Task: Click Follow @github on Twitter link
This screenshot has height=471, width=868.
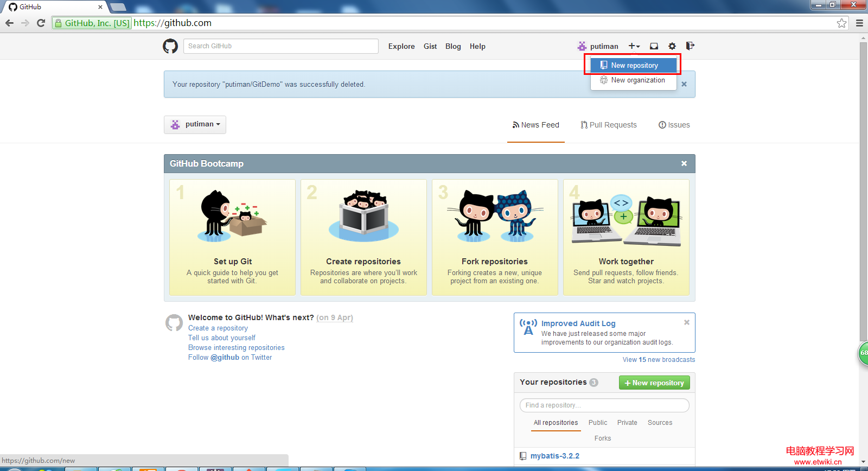Action: [230, 358]
